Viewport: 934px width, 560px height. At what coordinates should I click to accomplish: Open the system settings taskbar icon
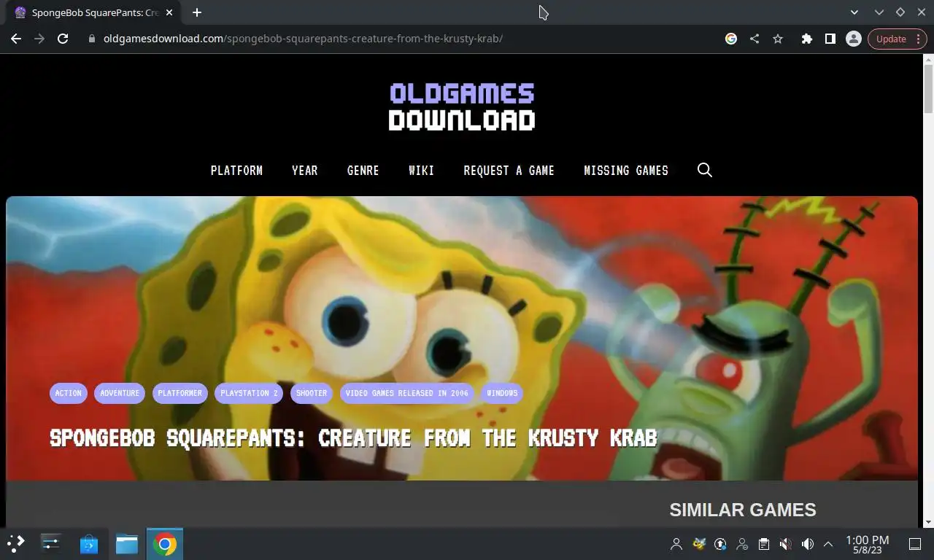point(51,543)
